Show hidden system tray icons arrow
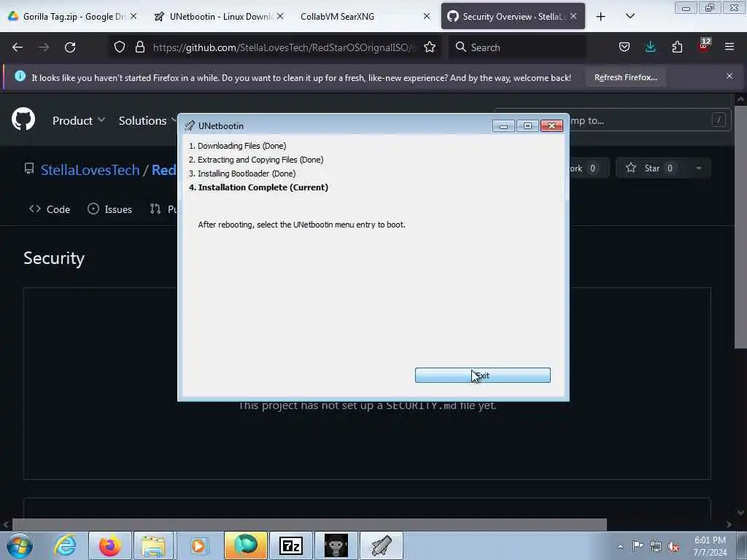Screen dimensions: 747x560 coord(620,547)
